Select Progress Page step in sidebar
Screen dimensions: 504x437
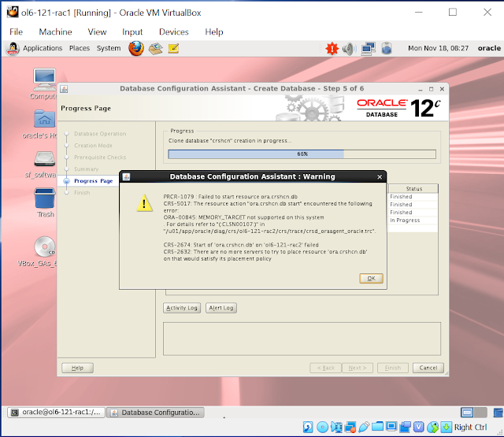coord(93,181)
